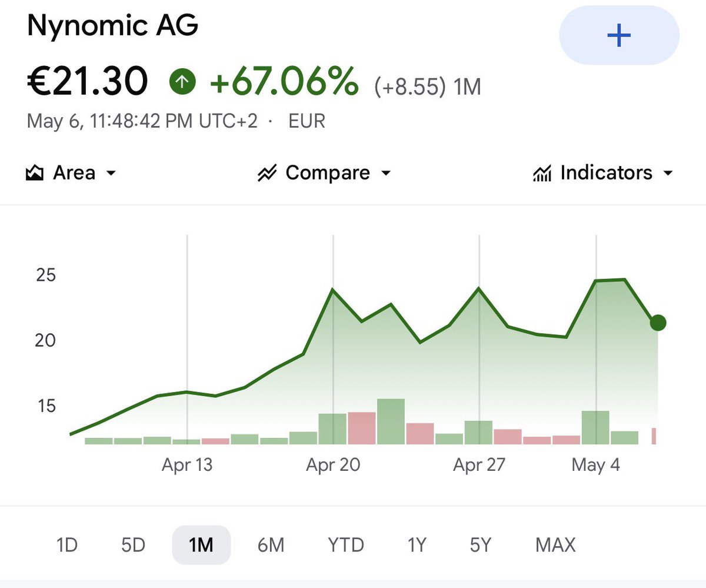
Task: Open the Compare dropdown arrow
Action: [x=386, y=174]
